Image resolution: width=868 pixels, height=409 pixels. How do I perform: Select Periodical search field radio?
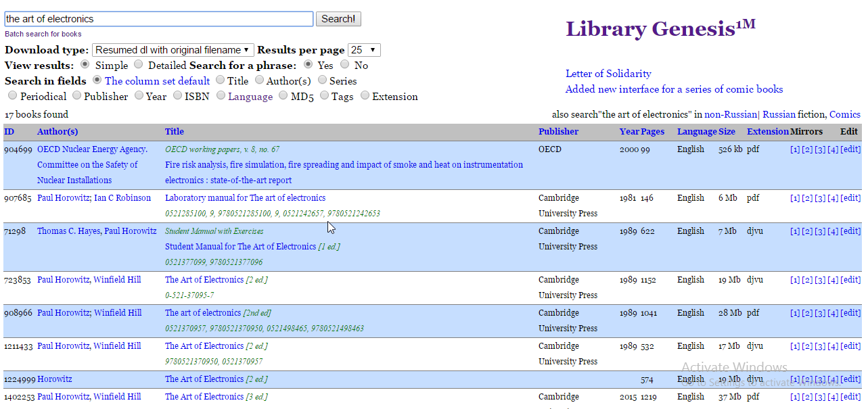tap(12, 96)
